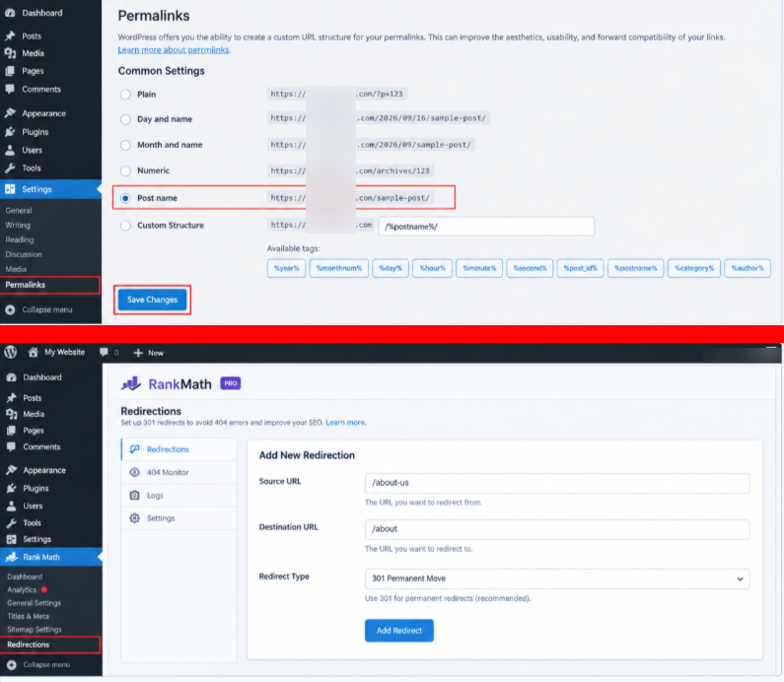Open General under Settings submenu
Screen dimensions: 784x682
tap(19, 210)
